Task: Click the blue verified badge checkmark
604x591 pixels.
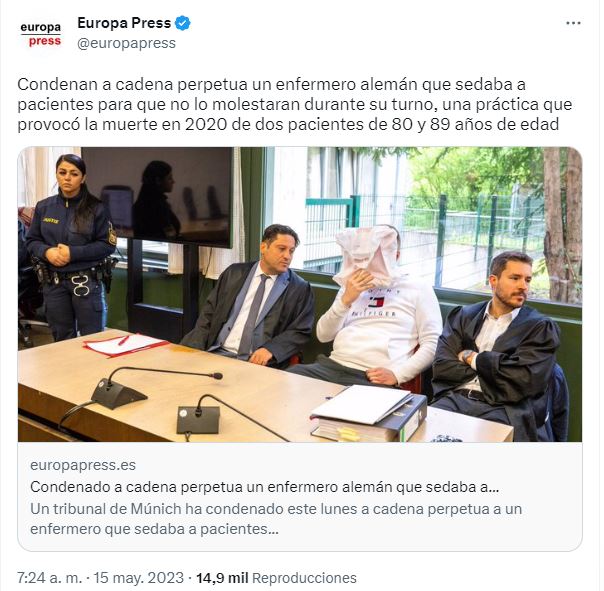Action: (183, 23)
